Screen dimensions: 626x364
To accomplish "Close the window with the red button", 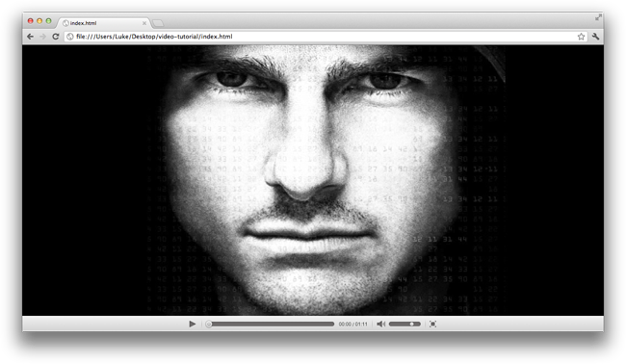I will 31,21.
